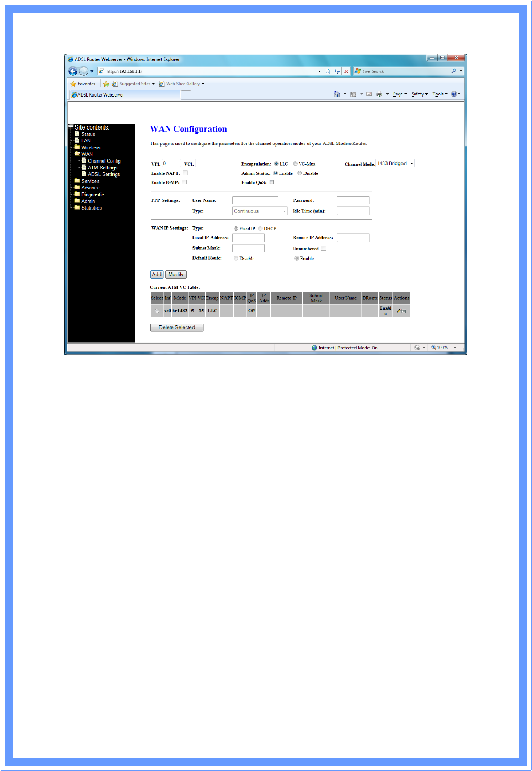532x771 pixels.
Task: Click the VPI input field
Action: [171, 163]
